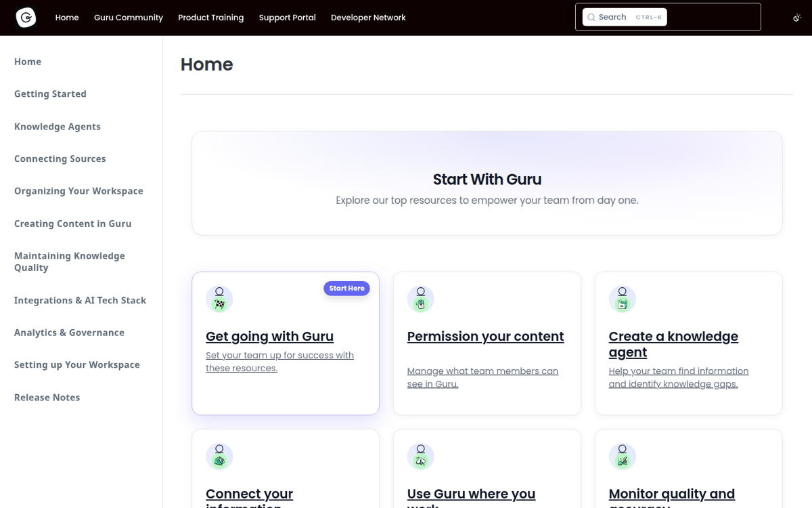This screenshot has height=508, width=812.
Task: Click 'Set your team up for success' description
Action: pyautogui.click(x=279, y=362)
